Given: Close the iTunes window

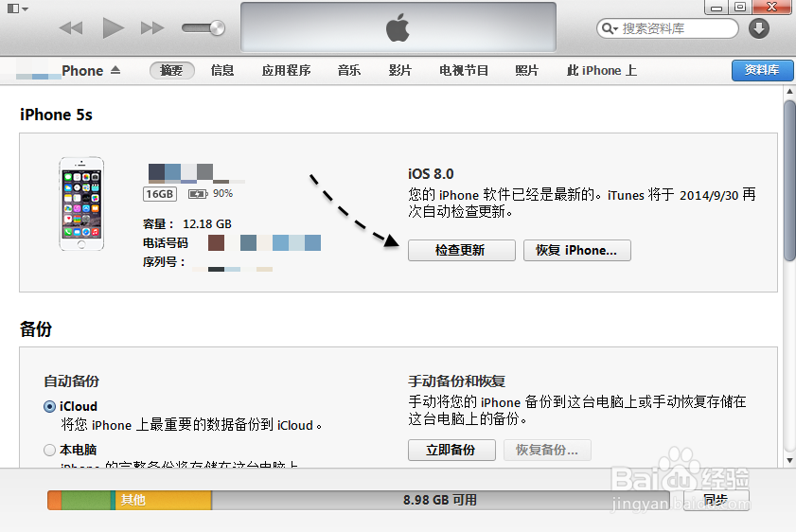Looking at the screenshot, I should [772, 8].
